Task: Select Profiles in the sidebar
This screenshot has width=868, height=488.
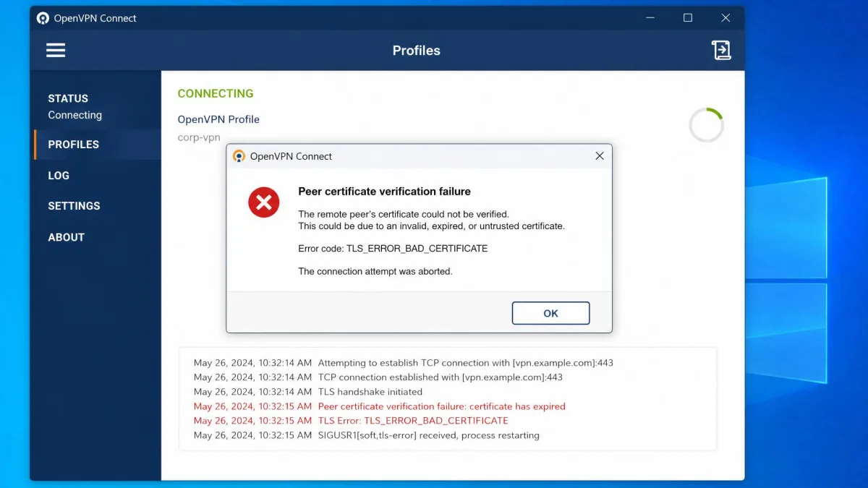Action: pos(73,145)
